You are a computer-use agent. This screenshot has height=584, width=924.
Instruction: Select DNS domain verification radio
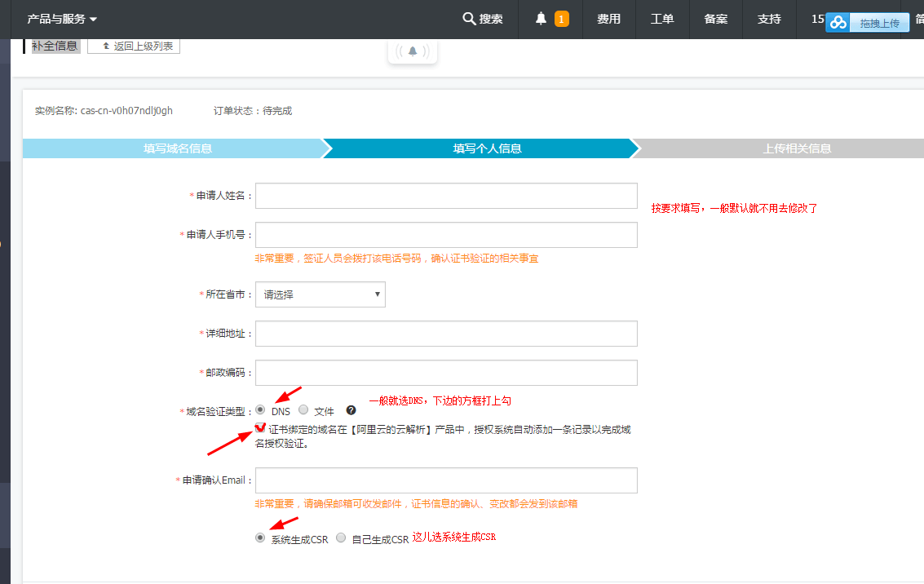(260, 409)
